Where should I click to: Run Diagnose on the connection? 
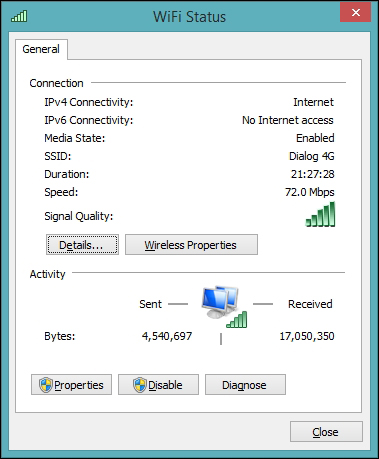click(x=245, y=385)
